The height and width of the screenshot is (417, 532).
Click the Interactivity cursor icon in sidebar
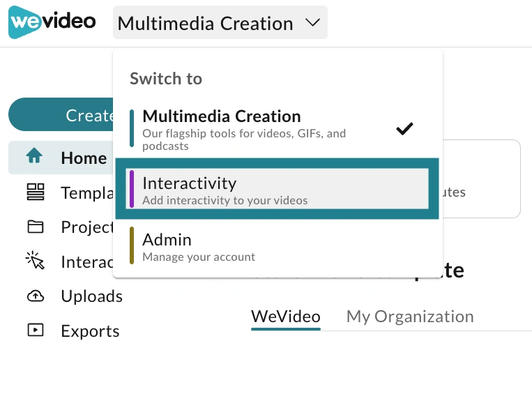click(35, 260)
